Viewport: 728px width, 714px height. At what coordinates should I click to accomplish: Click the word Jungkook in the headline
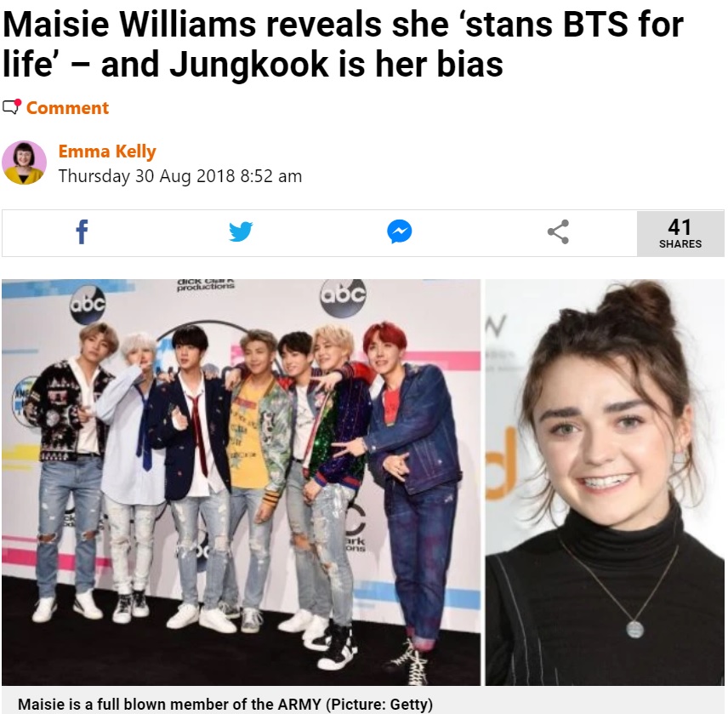coord(249,64)
